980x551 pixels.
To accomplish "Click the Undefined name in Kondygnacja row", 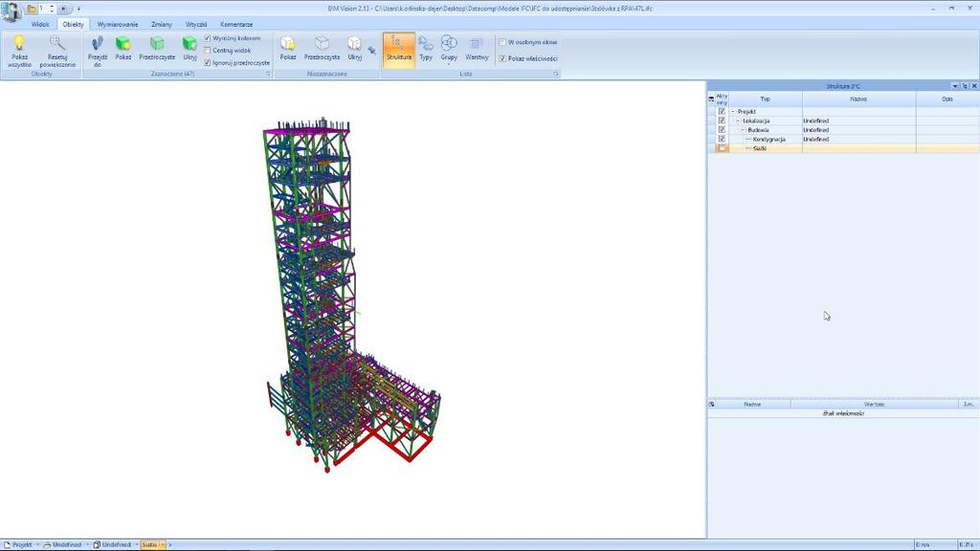I will (x=815, y=140).
